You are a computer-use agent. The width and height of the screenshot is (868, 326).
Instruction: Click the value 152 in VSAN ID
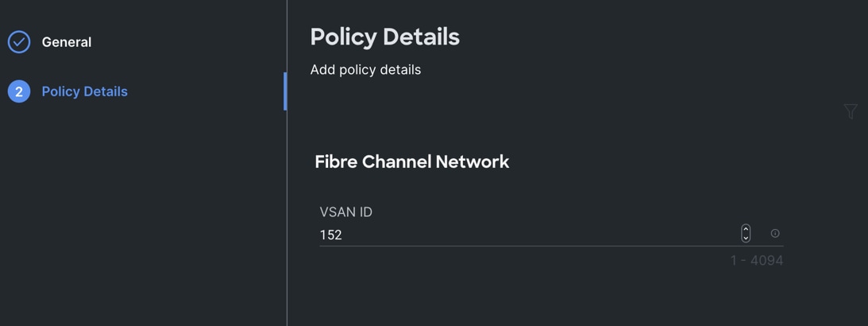pyautogui.click(x=330, y=235)
